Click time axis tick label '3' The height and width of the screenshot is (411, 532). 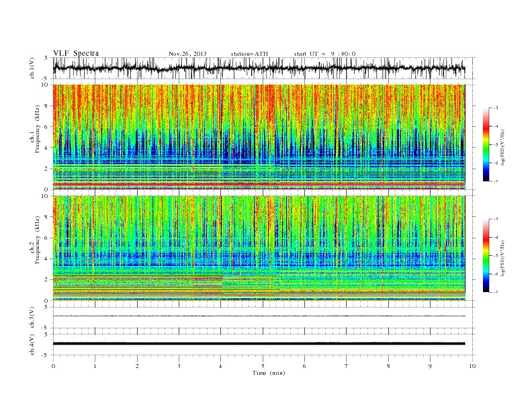(x=179, y=366)
